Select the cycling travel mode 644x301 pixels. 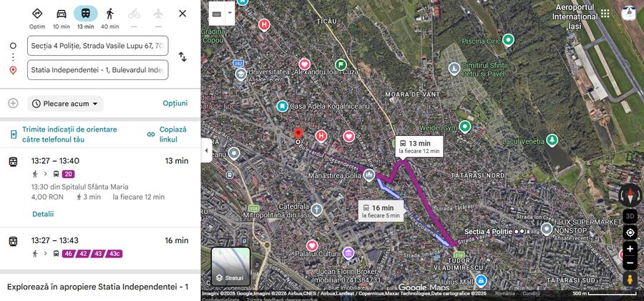click(134, 18)
